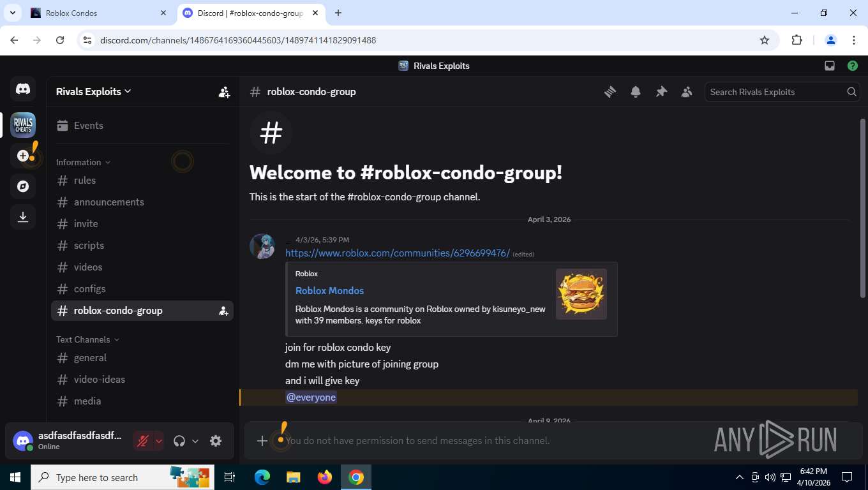Show pinned messages pin icon

(661, 92)
